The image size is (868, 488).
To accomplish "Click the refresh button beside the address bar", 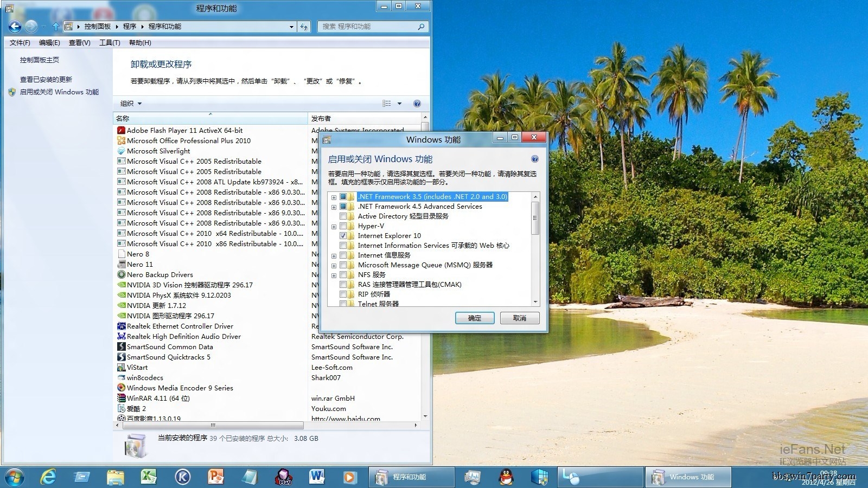I will tap(304, 27).
